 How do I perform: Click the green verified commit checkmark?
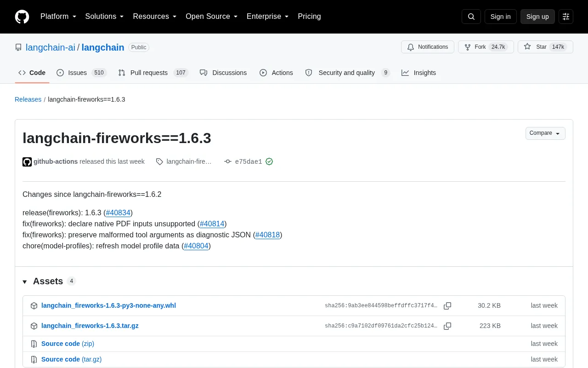point(269,161)
